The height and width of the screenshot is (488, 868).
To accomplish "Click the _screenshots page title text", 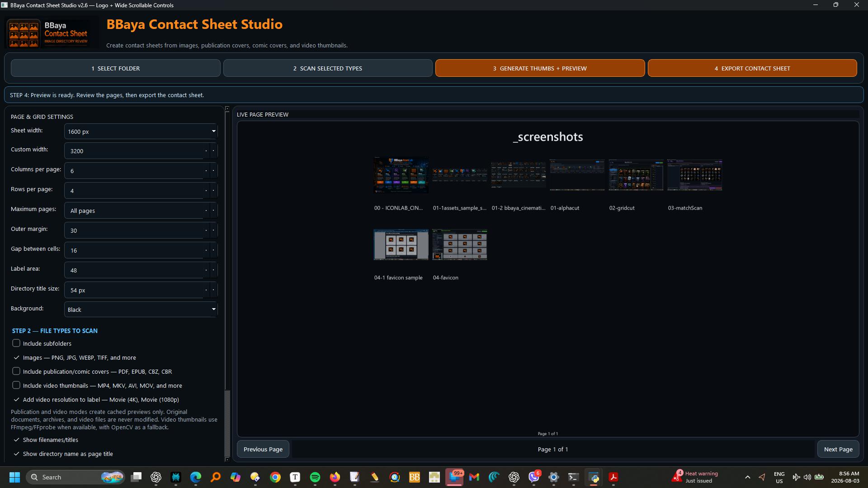I will [548, 137].
